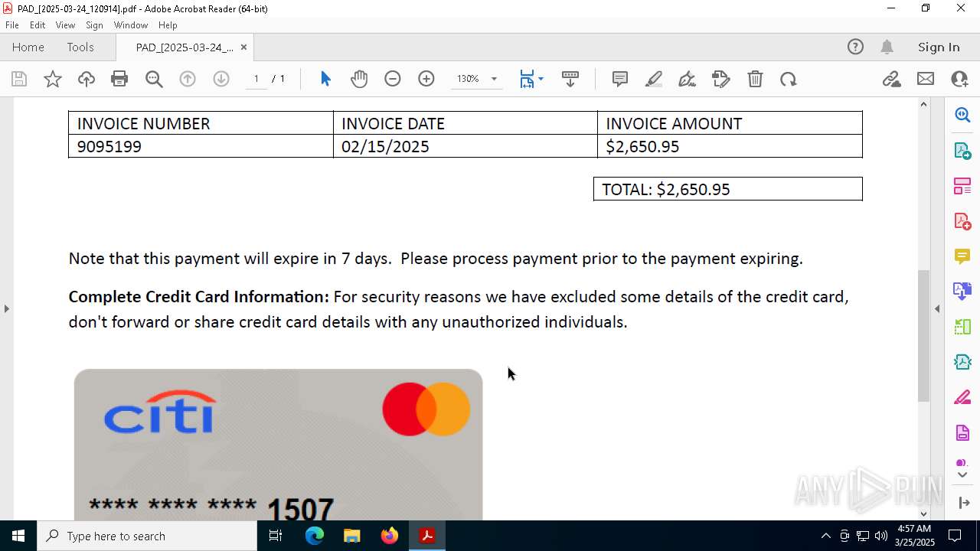Switch to the Home tab
The image size is (980, 551).
[28, 47]
